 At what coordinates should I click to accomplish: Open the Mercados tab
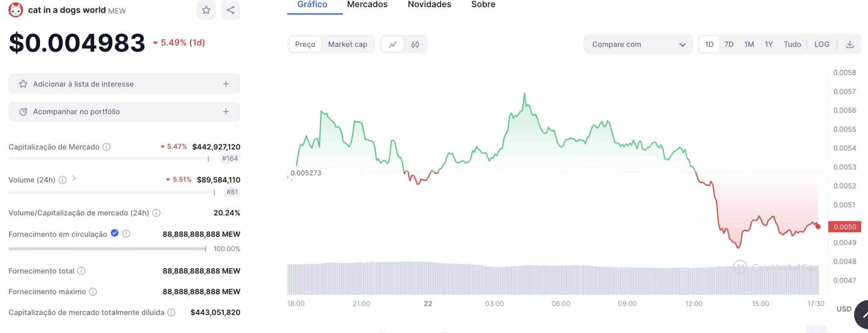coord(367,5)
